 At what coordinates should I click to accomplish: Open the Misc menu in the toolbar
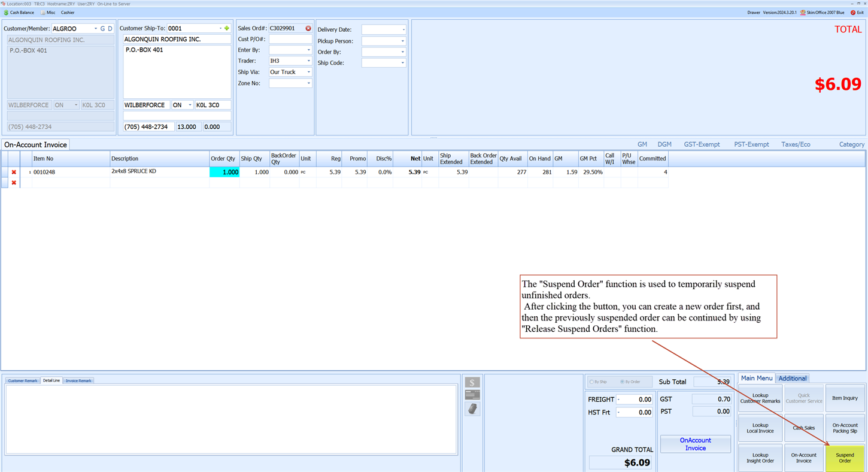48,13
